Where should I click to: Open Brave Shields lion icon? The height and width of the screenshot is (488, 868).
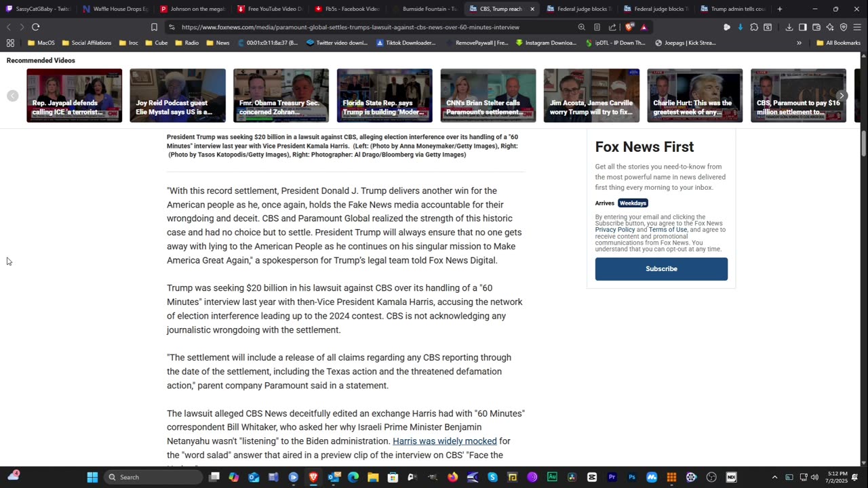click(x=629, y=27)
